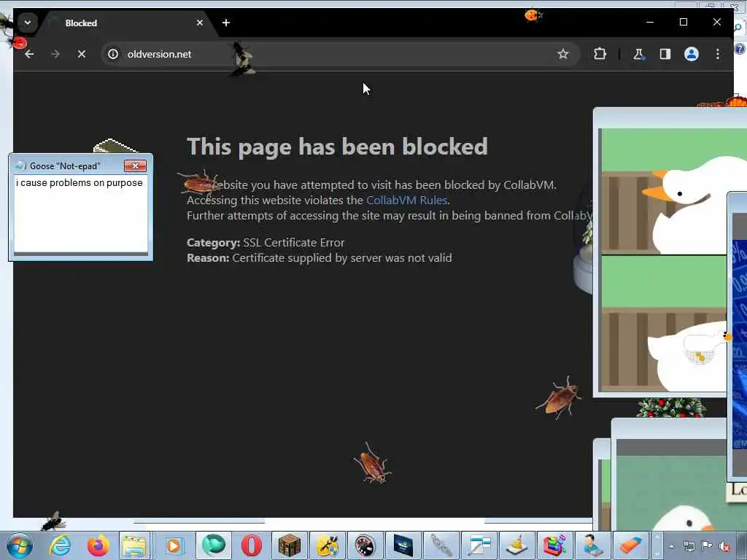Click the disabled forward navigation arrow
This screenshot has width=747, height=560.
tap(55, 54)
